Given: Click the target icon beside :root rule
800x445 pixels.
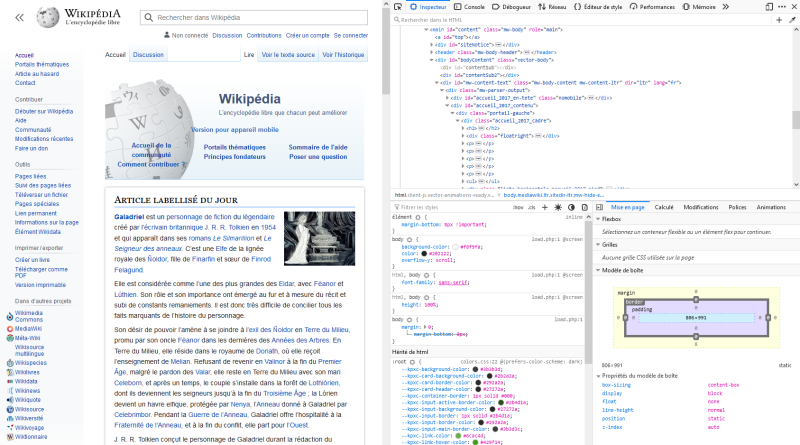Looking at the screenshot, I should [x=412, y=362].
